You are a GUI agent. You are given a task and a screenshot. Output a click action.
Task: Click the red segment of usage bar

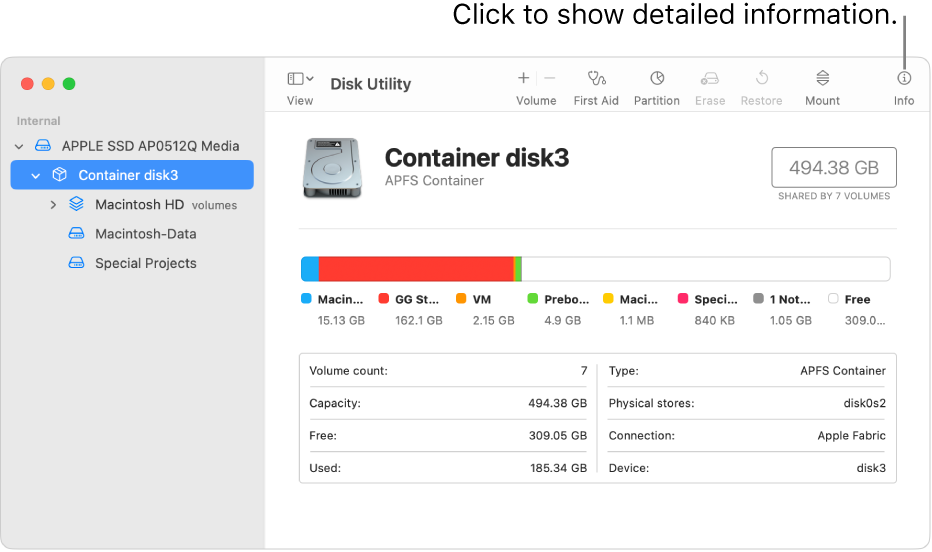point(416,269)
